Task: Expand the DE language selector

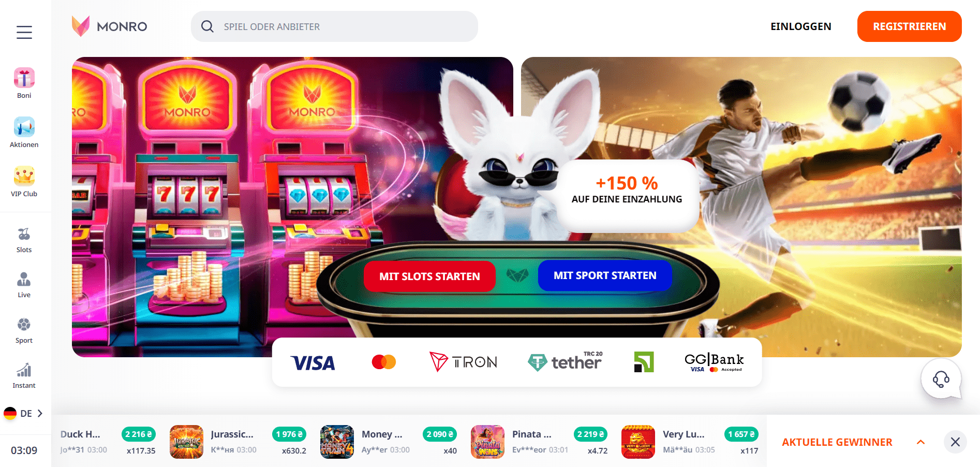Action: 23,413
